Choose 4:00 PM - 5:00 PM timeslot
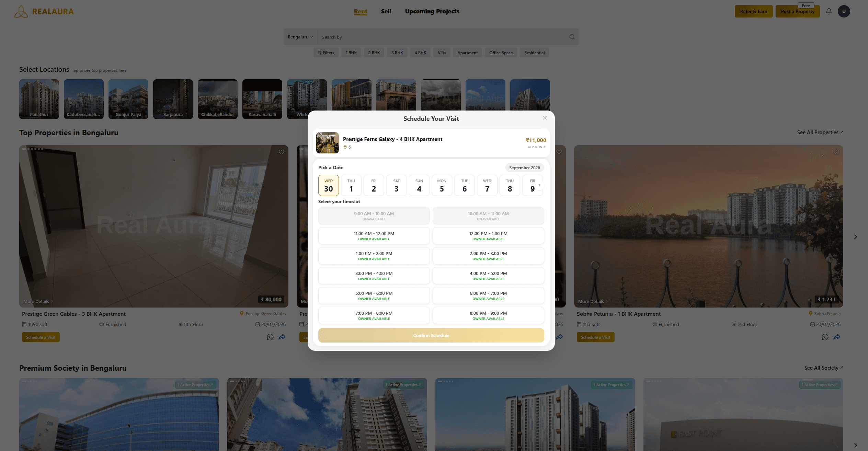This screenshot has width=868, height=451. pyautogui.click(x=488, y=276)
